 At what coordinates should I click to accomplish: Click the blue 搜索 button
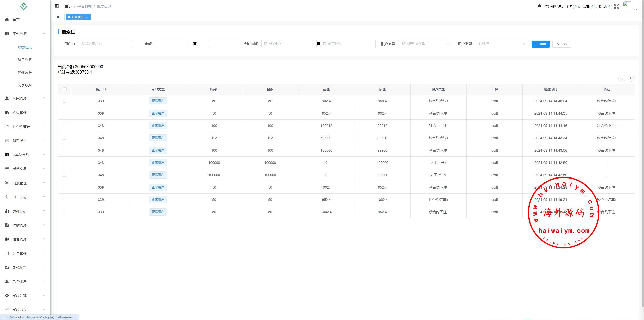coord(540,44)
